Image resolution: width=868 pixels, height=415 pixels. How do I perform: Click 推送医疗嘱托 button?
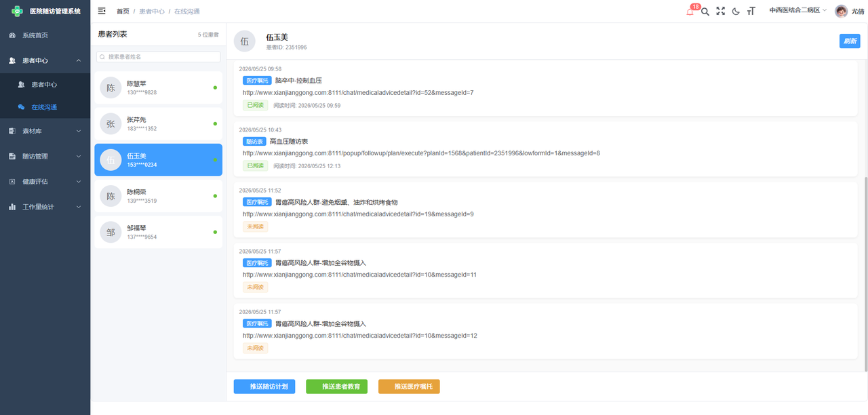coord(409,387)
